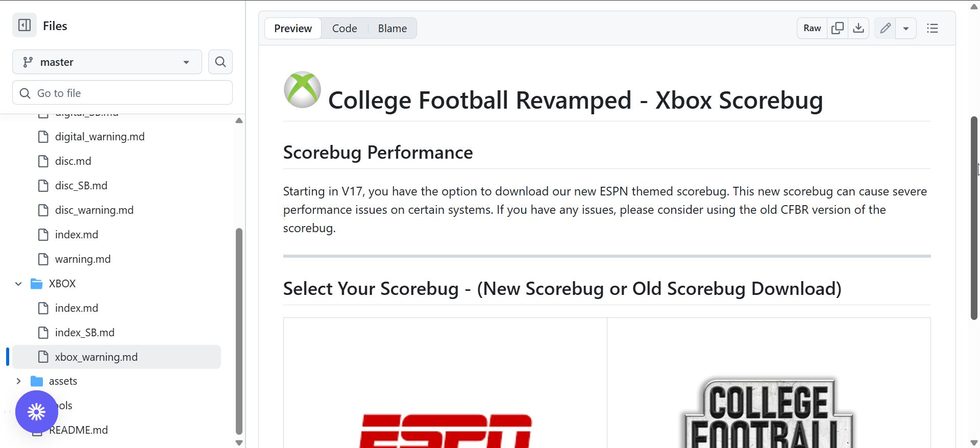
Task: Open the master branch dropdown
Action: 107,62
